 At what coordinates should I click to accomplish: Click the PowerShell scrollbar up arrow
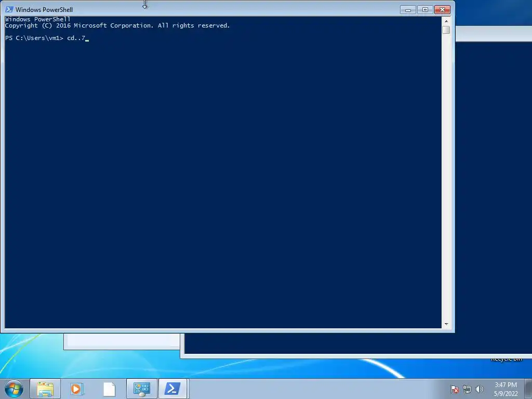click(446, 21)
